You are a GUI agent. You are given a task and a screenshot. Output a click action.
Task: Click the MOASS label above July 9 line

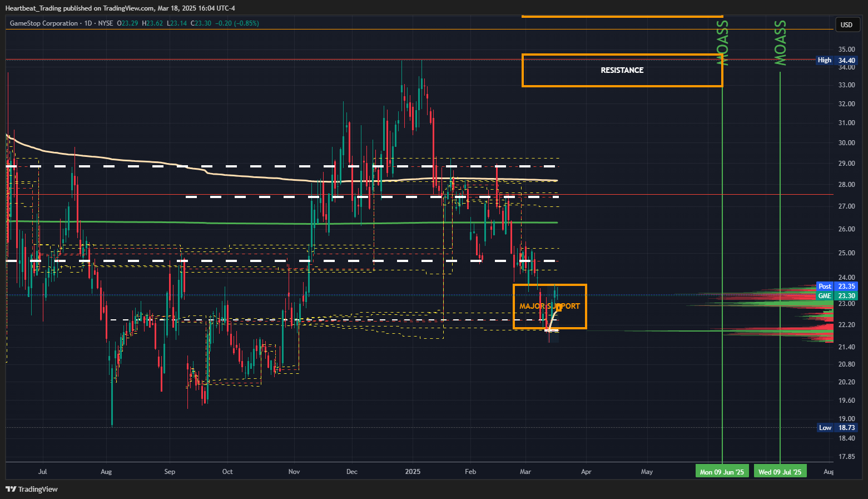[x=780, y=43]
